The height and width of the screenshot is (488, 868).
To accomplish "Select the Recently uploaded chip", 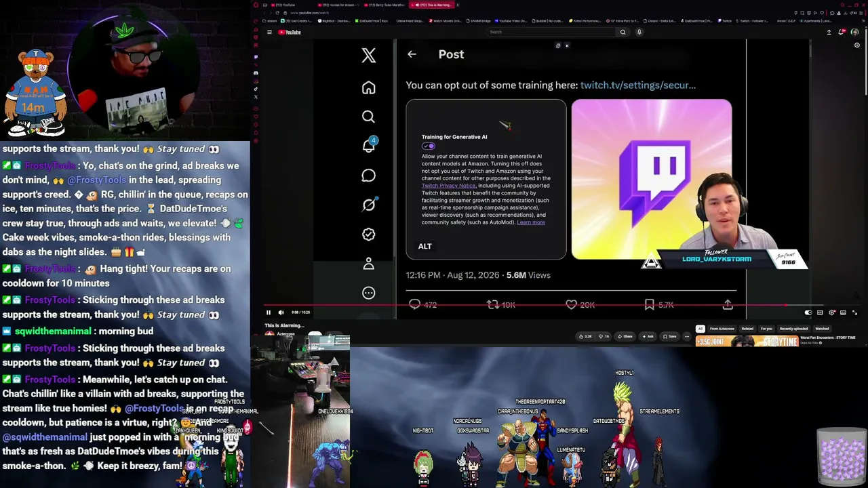I will [793, 329].
